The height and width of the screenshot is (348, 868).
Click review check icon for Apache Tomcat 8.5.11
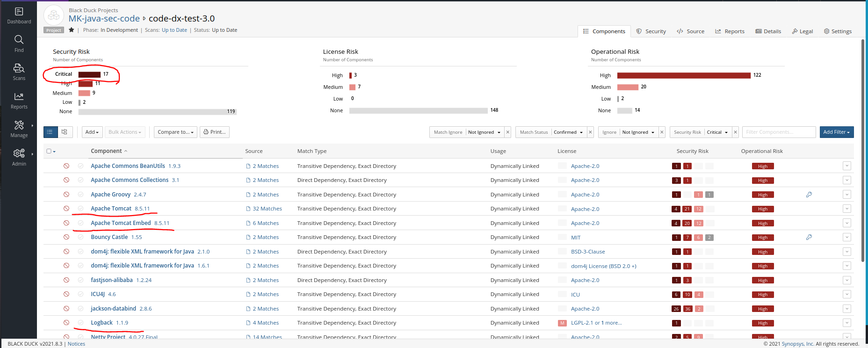click(x=80, y=209)
